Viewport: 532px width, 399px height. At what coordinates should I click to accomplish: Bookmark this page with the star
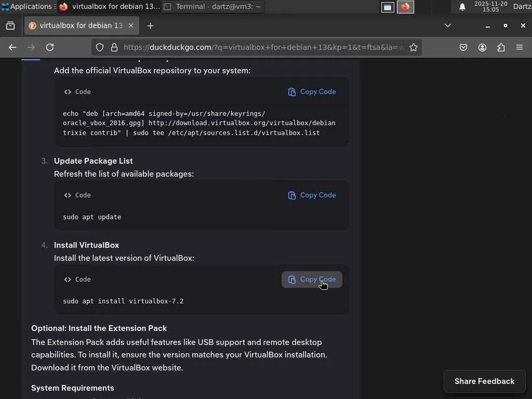coord(413,47)
